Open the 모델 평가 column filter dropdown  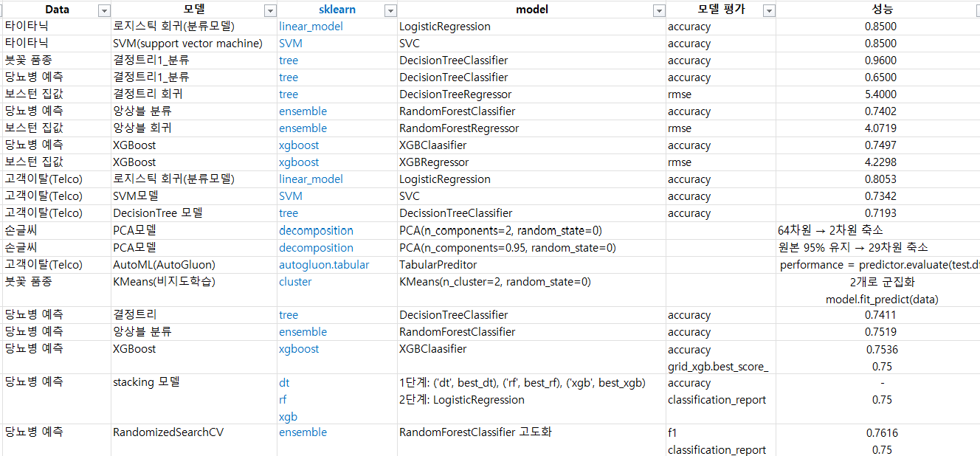[x=769, y=10]
